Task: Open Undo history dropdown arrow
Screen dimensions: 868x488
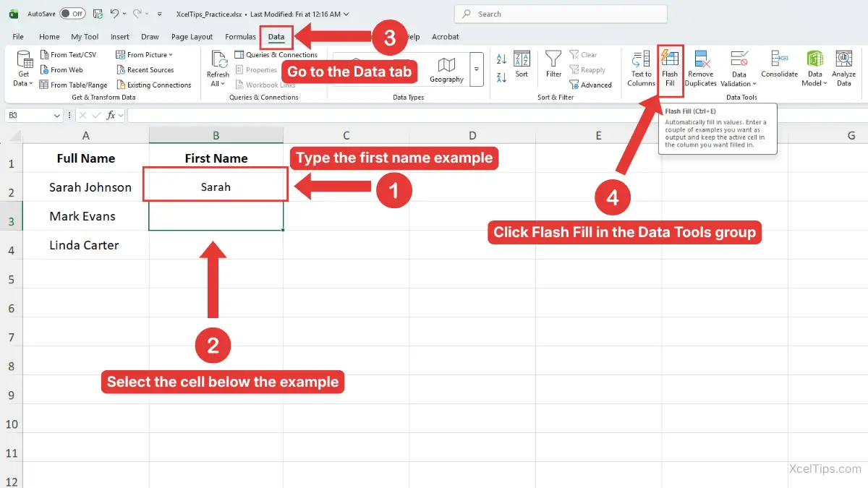Action: (124, 14)
